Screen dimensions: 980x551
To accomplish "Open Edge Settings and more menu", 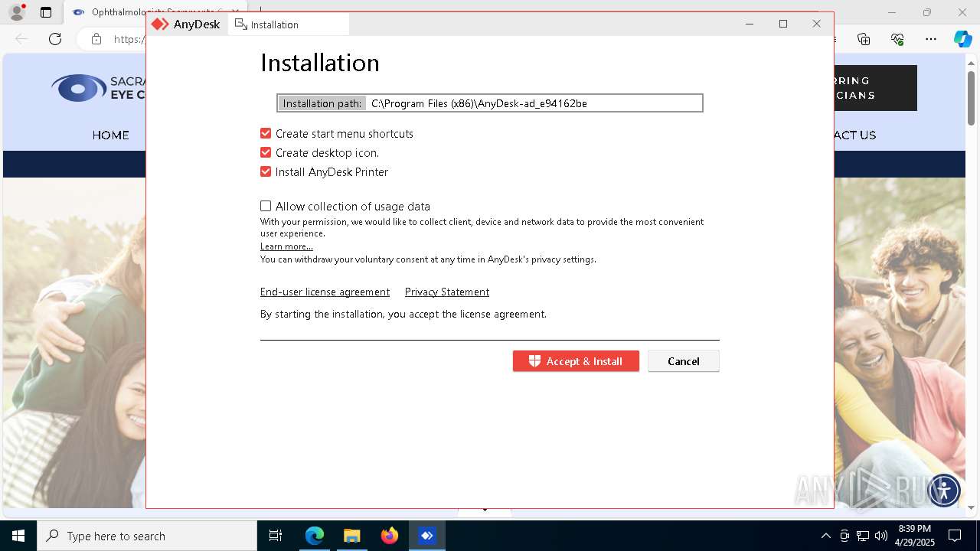I will tap(931, 39).
